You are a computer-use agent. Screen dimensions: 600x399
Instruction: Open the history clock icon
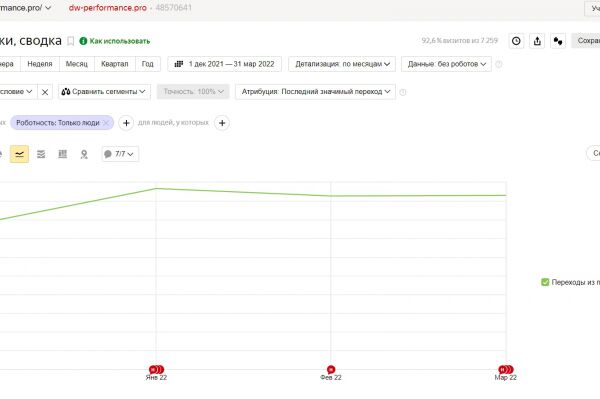click(x=516, y=41)
